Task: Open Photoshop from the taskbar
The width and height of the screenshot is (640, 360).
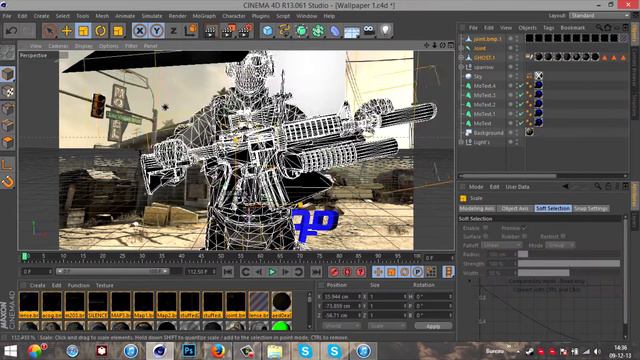Action: point(189,351)
